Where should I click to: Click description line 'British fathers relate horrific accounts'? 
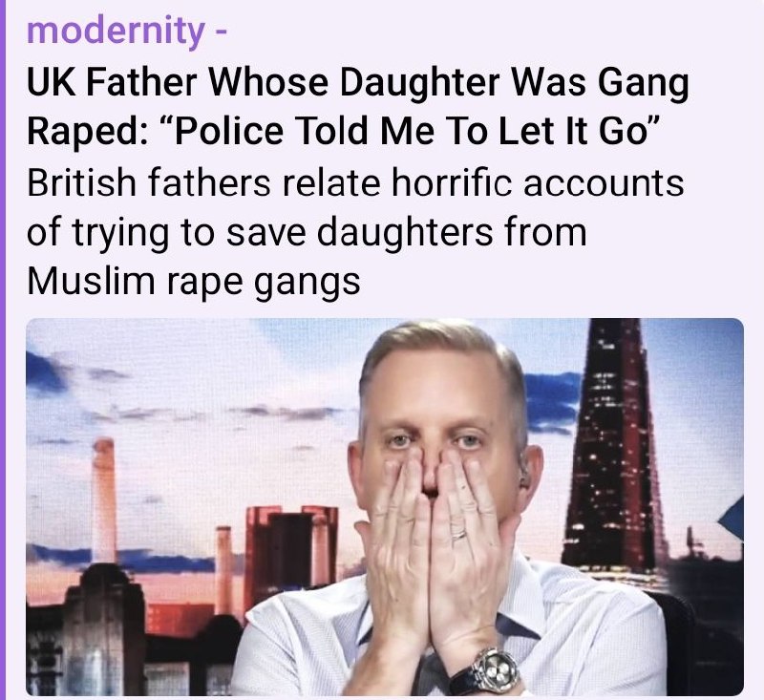click(355, 182)
